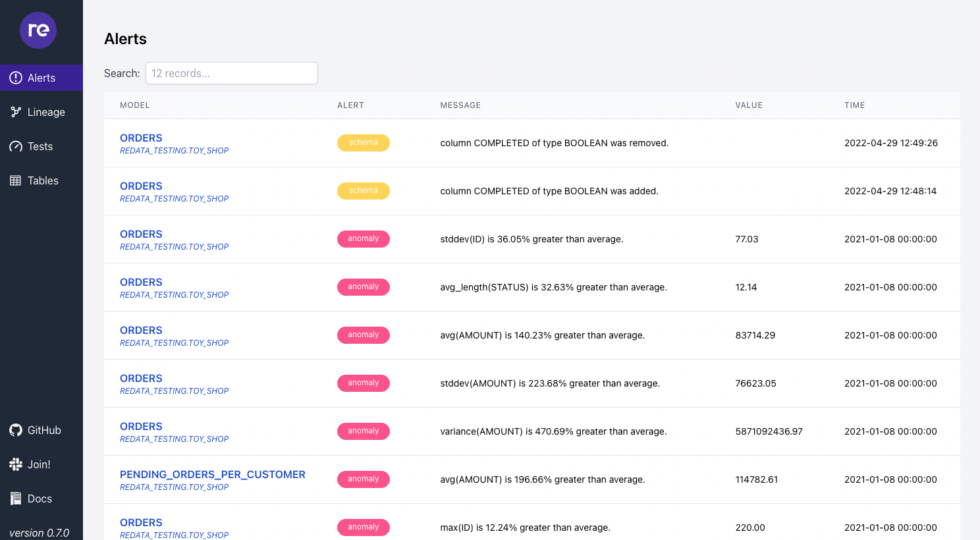Click the re_data logo
Screen dimensions: 980x540
click(x=38, y=30)
